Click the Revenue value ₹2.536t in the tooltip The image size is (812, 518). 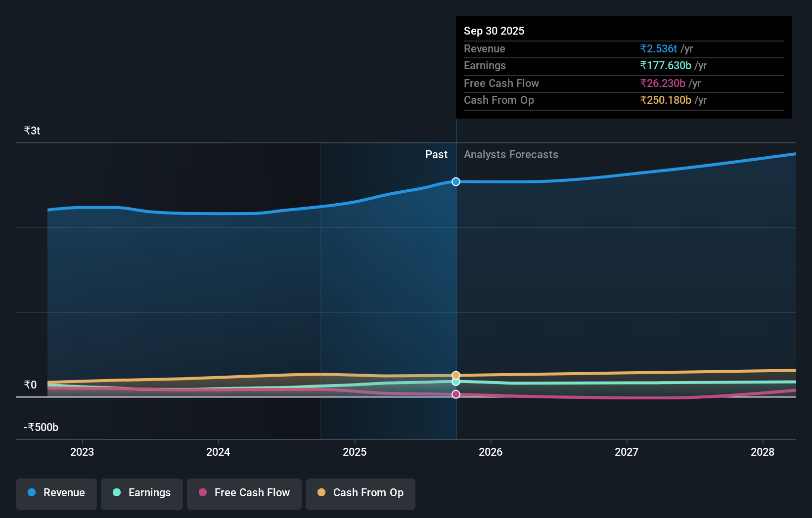click(x=658, y=49)
